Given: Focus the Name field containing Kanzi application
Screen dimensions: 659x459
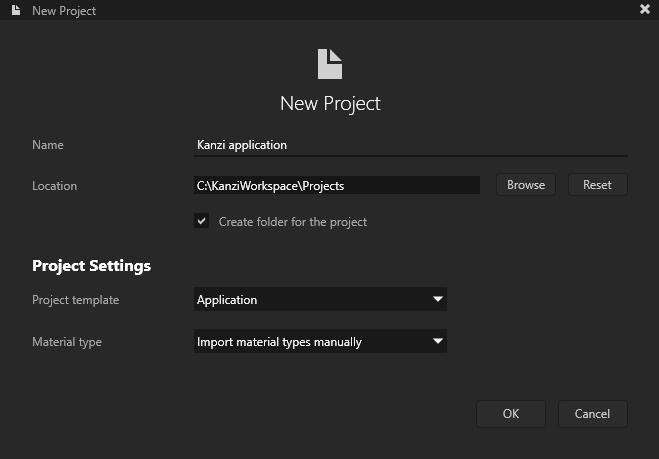Looking at the screenshot, I should point(410,145).
